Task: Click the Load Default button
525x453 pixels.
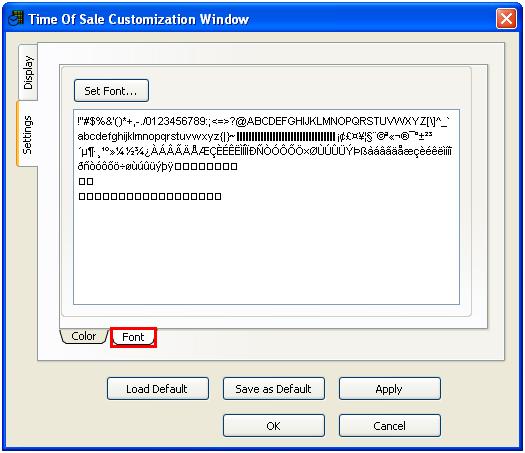Action: (158, 389)
